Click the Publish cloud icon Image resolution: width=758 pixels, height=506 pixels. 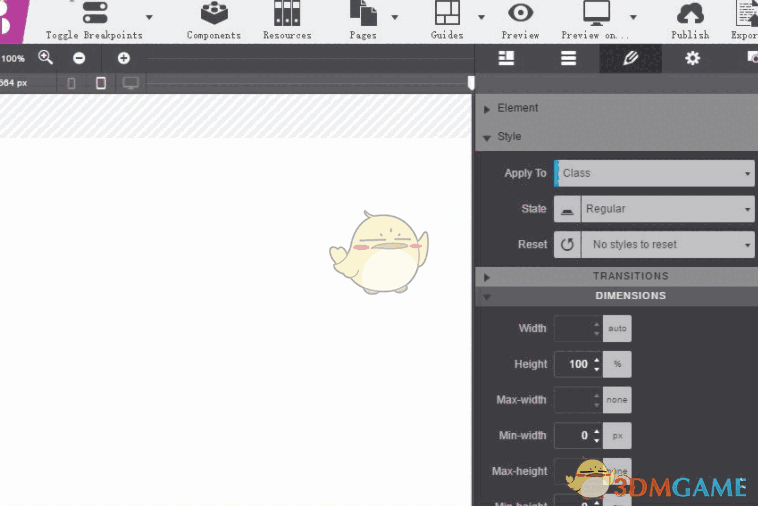pos(690,14)
